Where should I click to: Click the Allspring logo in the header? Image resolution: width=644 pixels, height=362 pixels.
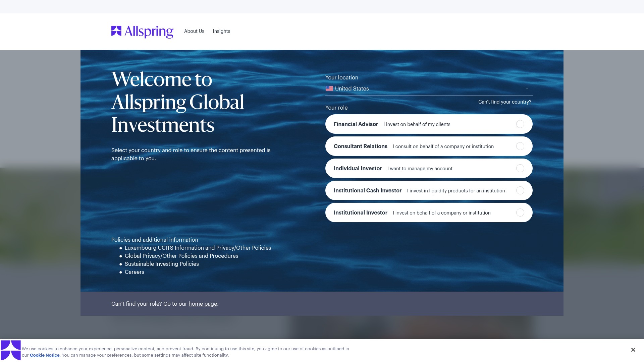coord(142,32)
